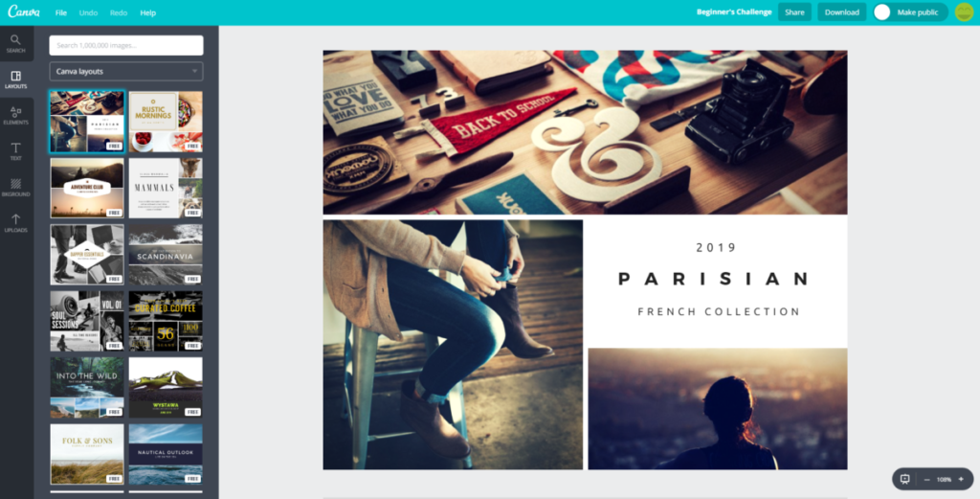
Task: Open the Help menu
Action: tap(148, 12)
